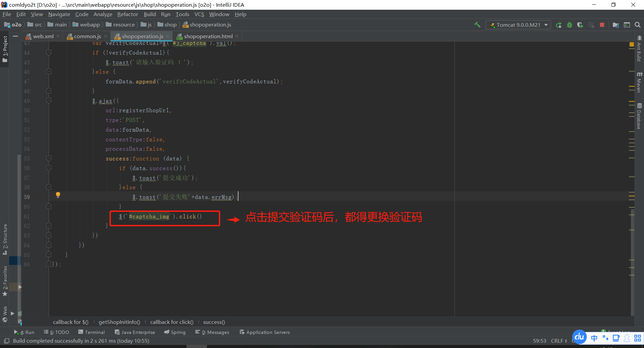Select callback for click() in code breadcrumbs
This screenshot has width=644, height=348.
pos(172,322)
